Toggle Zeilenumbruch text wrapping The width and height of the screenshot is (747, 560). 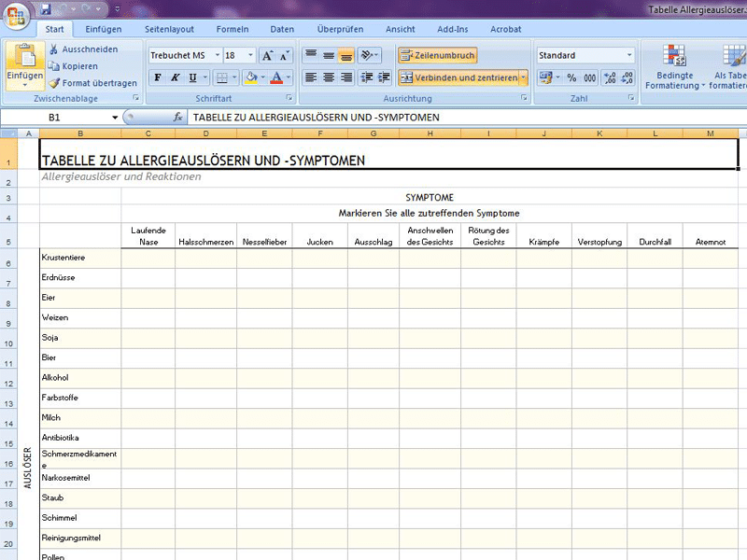click(x=438, y=56)
